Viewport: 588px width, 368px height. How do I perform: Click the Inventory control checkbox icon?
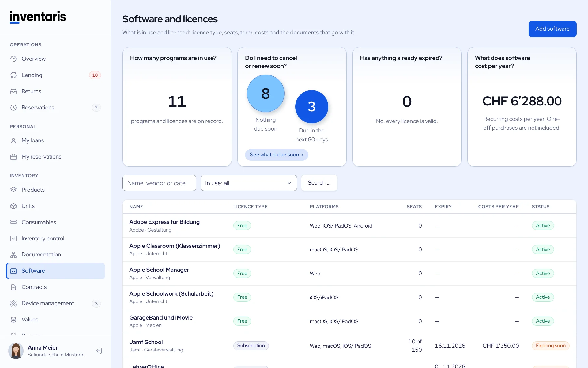tap(13, 239)
